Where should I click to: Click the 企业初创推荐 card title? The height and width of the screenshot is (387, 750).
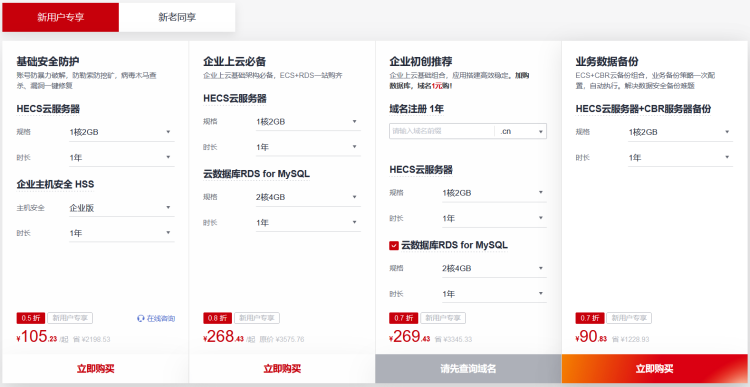421,61
